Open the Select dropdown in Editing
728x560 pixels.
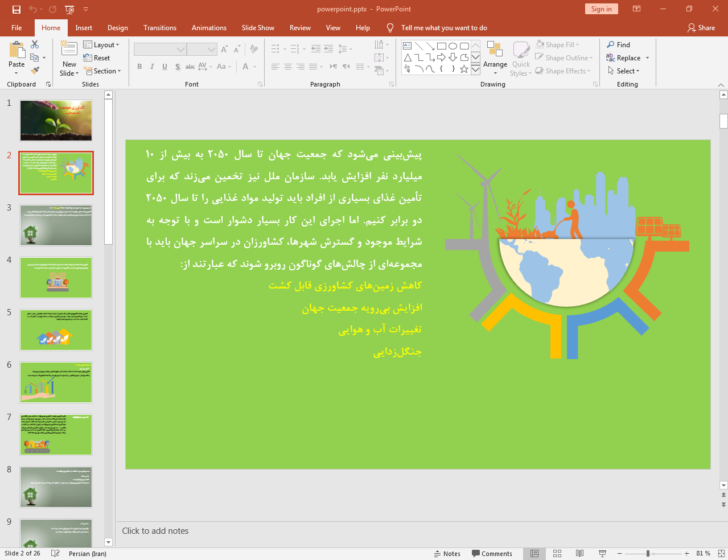point(624,71)
